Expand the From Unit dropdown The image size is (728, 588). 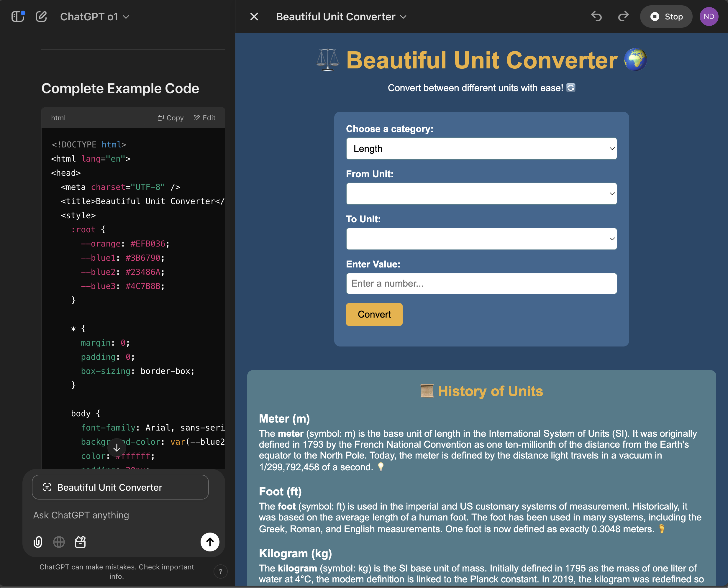tap(481, 193)
